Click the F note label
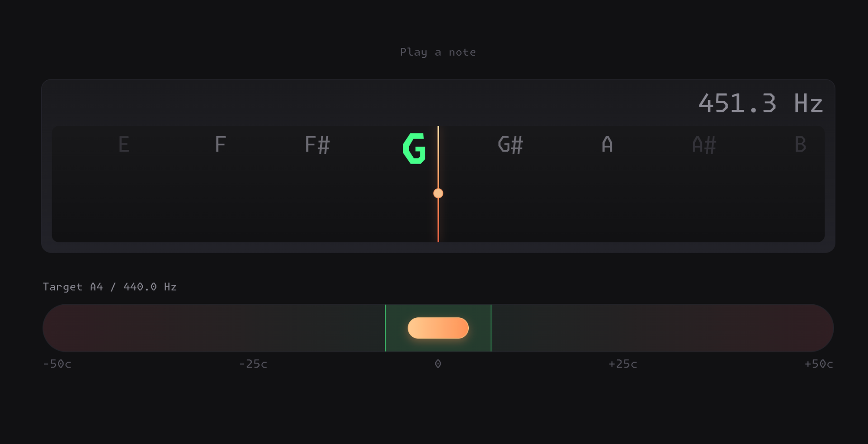Screen dimensions: 868x444 220,145
